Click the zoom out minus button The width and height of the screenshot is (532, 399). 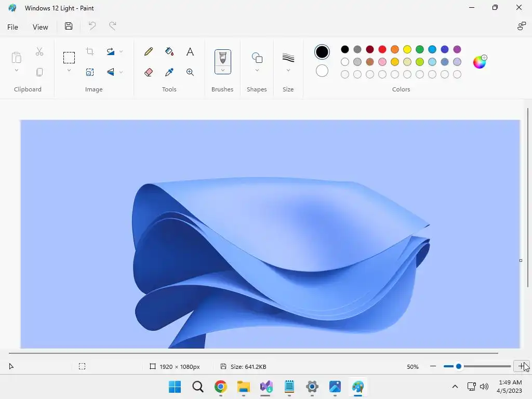coord(433,366)
